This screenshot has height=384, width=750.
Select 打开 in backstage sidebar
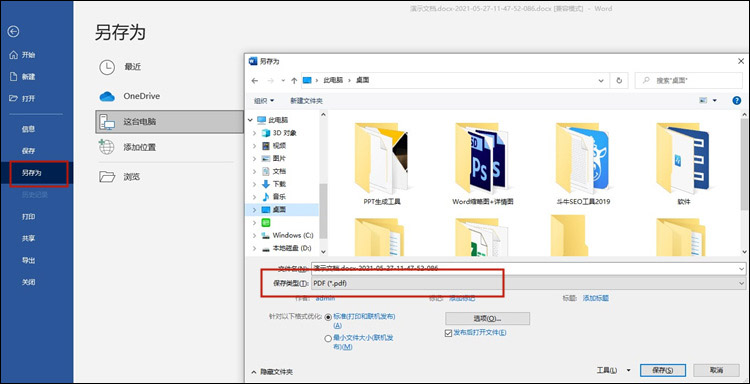(23, 99)
